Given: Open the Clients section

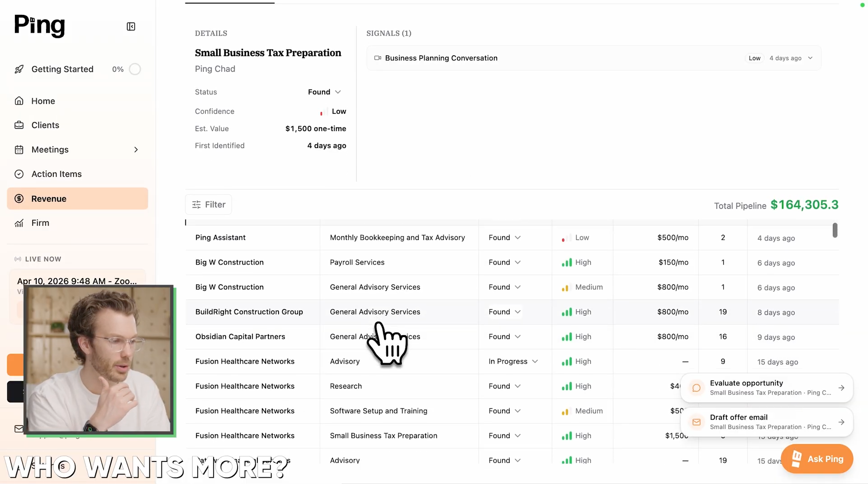Looking at the screenshot, I should tap(77, 125).
